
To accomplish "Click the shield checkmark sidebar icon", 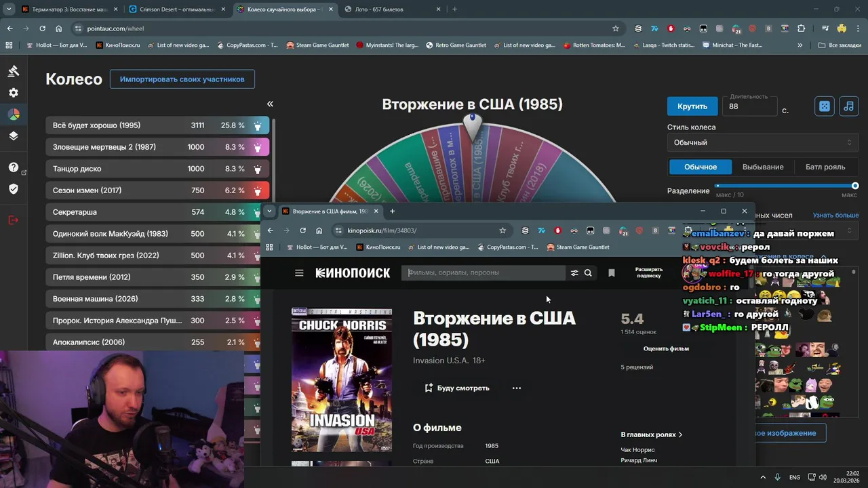I will (x=14, y=189).
